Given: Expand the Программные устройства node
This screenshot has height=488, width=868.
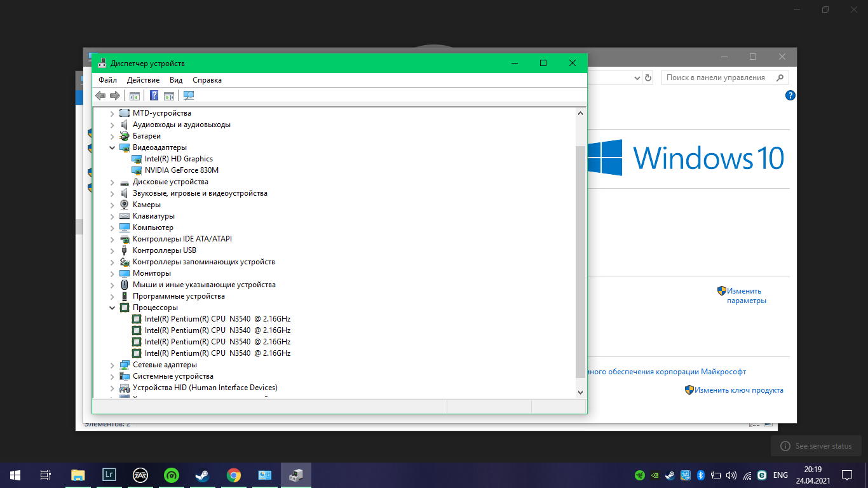Looking at the screenshot, I should click(x=112, y=296).
